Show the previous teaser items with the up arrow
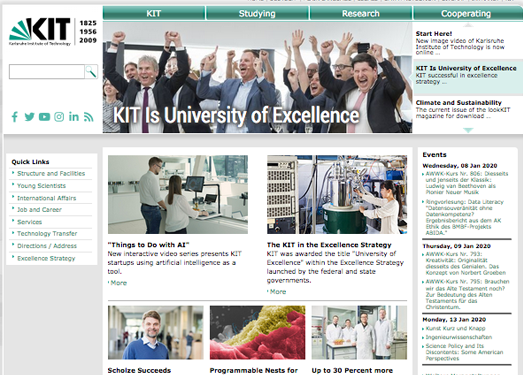523x375 pixels. [468, 25]
